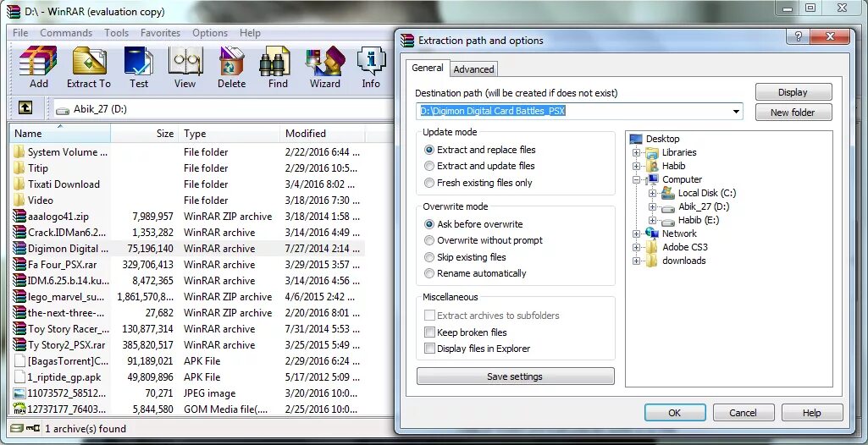Image resolution: width=868 pixels, height=445 pixels.
Task: Select the 1_riptide_gp.apk file icon
Action: (19, 377)
